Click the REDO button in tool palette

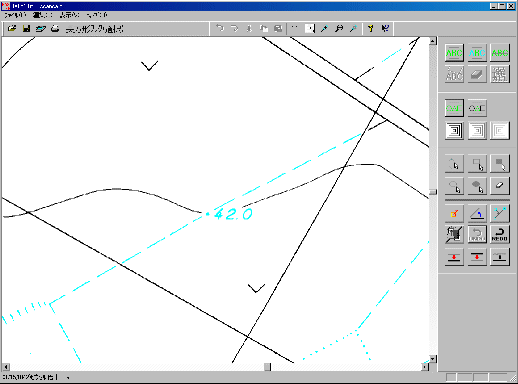click(x=499, y=234)
